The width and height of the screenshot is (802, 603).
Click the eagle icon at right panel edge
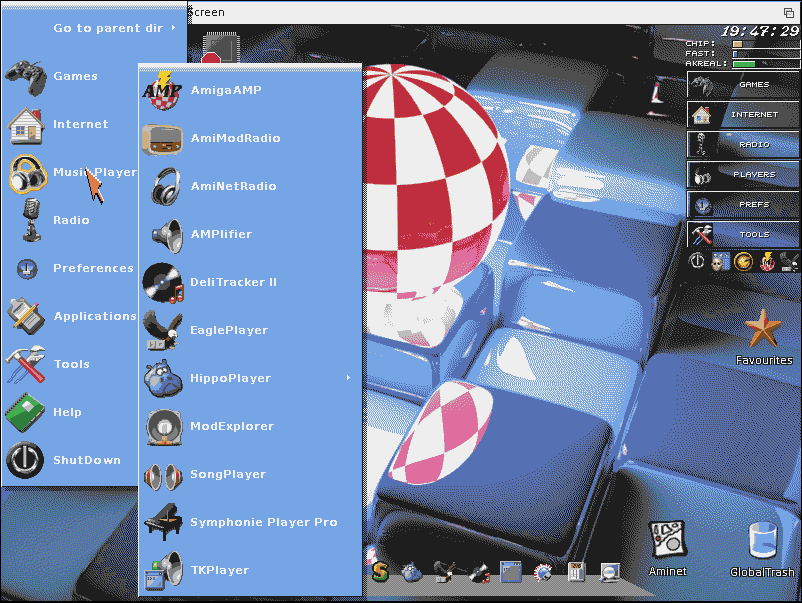pyautogui.click(x=789, y=261)
